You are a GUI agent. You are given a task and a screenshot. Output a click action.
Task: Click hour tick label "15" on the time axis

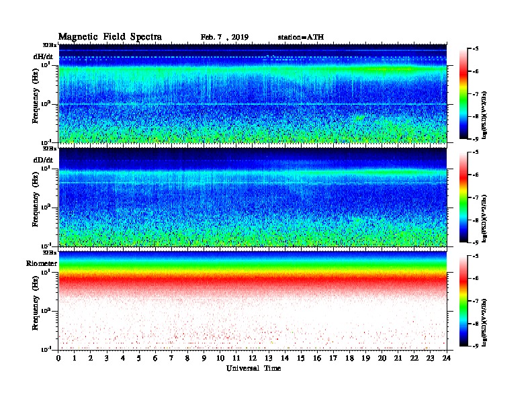click(x=301, y=359)
